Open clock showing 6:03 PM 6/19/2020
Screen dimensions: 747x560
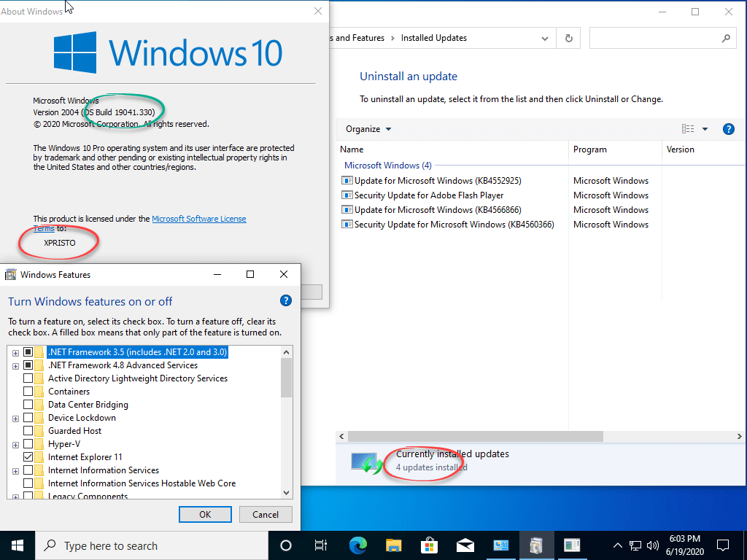(684, 545)
